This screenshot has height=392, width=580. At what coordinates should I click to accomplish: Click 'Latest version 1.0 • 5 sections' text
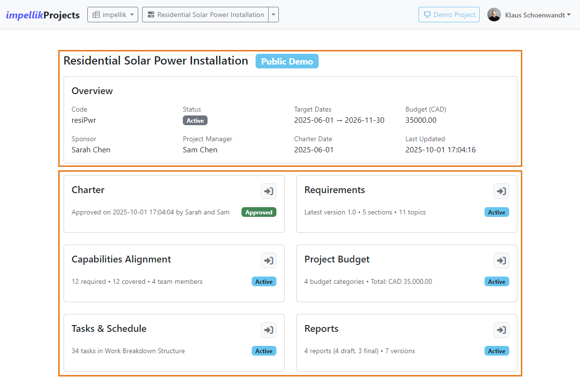(x=348, y=212)
